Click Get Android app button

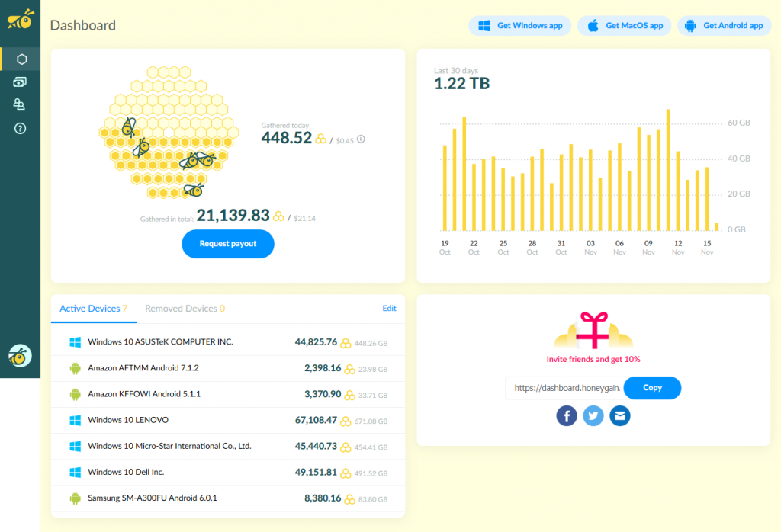coord(724,26)
